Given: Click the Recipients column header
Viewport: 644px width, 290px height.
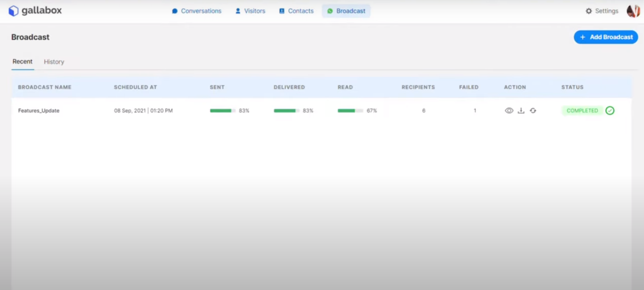Looking at the screenshot, I should tap(418, 87).
